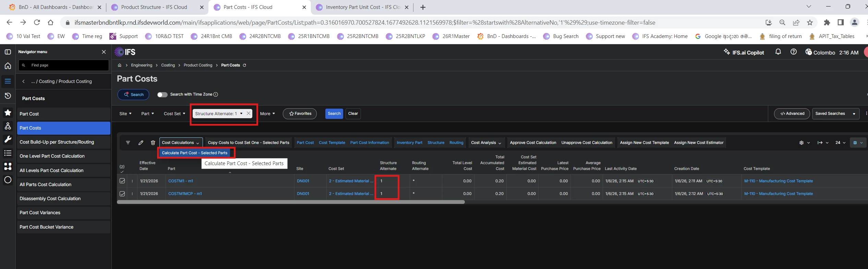Open Advanced search

(x=792, y=113)
